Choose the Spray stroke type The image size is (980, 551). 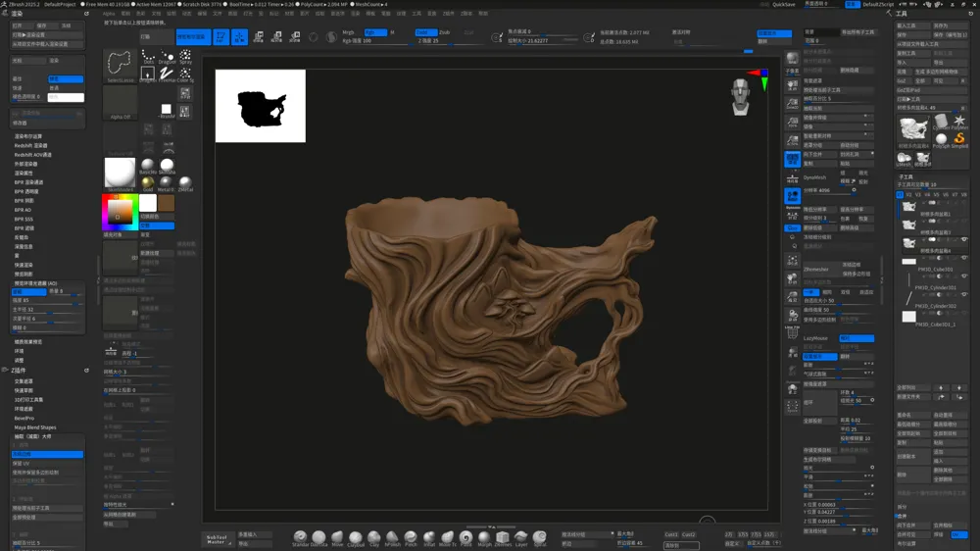(x=185, y=57)
